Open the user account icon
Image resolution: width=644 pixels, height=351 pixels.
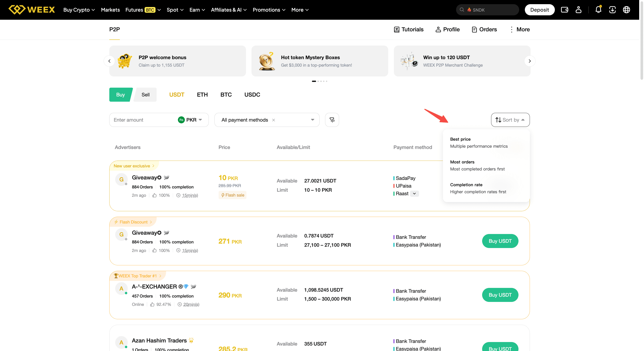tap(579, 10)
